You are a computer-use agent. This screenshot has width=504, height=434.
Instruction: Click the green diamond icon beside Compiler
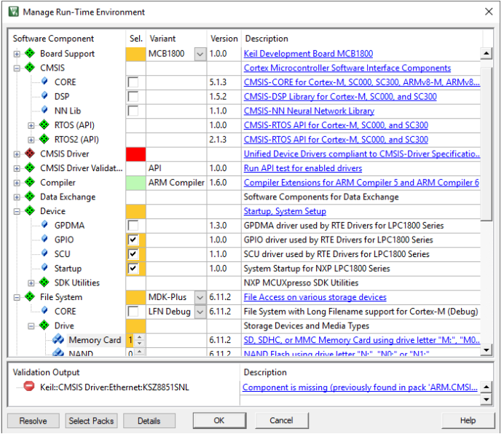(30, 183)
